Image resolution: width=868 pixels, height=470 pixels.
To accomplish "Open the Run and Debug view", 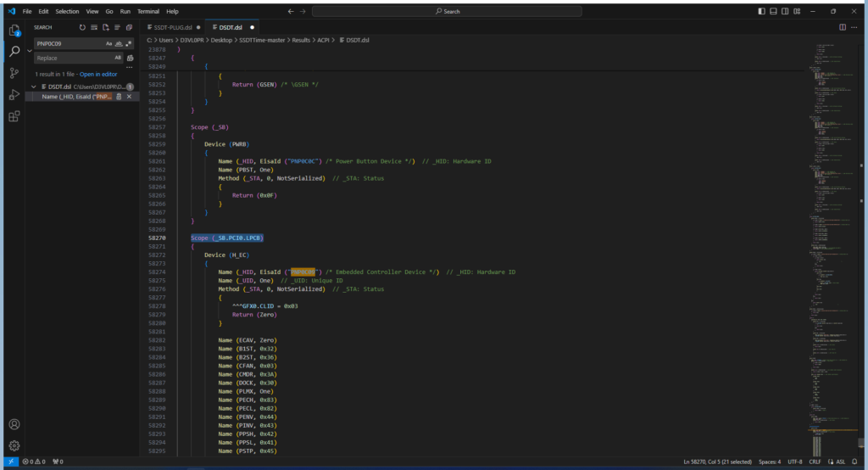I will coord(14,94).
